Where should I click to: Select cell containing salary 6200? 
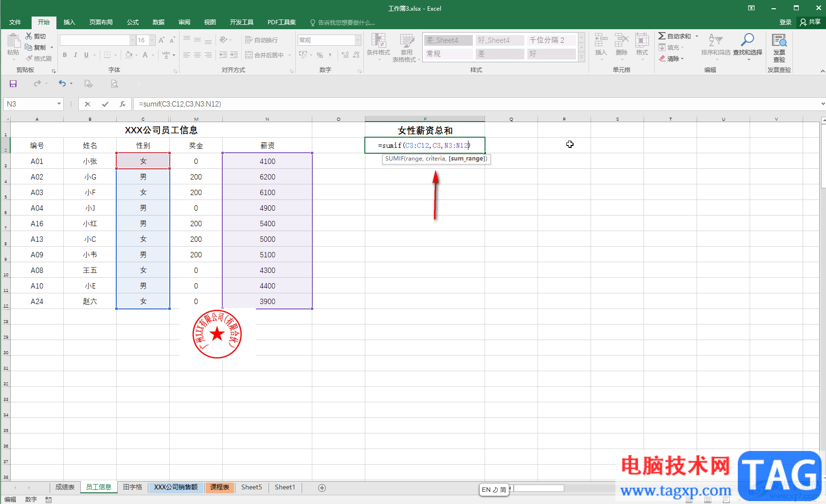[268, 177]
